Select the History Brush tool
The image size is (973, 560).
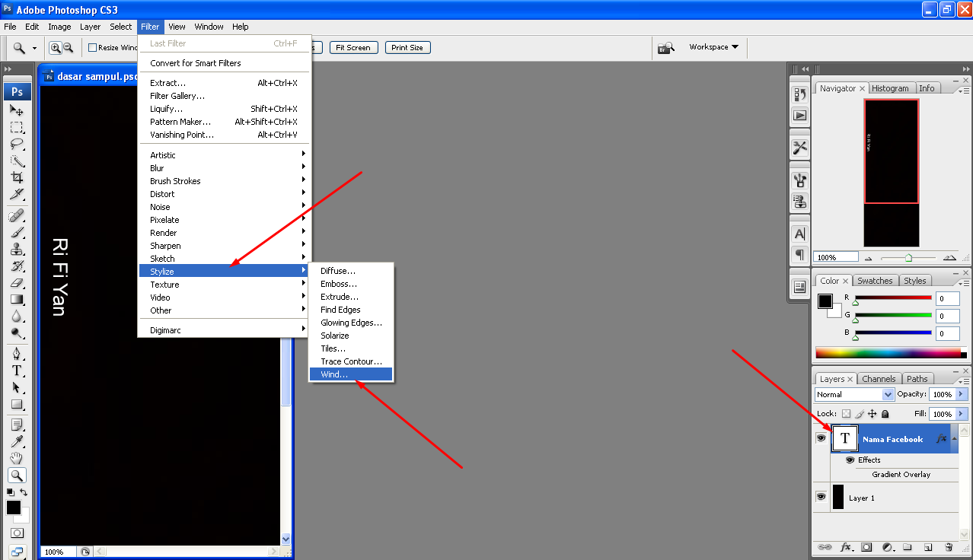tap(17, 266)
